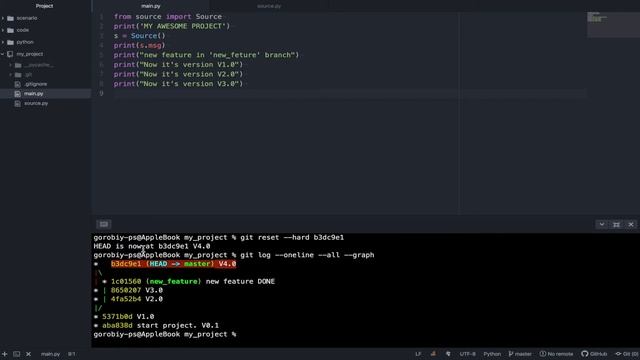Click the squirrel icon left of 'UTF-8'
The height and width of the screenshot is (360, 640).
[x=448, y=354]
